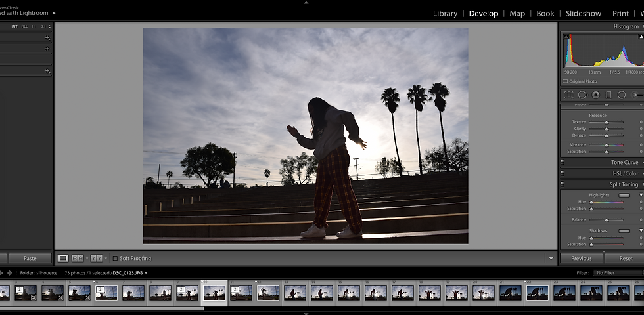The height and width of the screenshot is (315, 644).
Task: Click the Split Toning Balance slider
Action: (x=606, y=220)
